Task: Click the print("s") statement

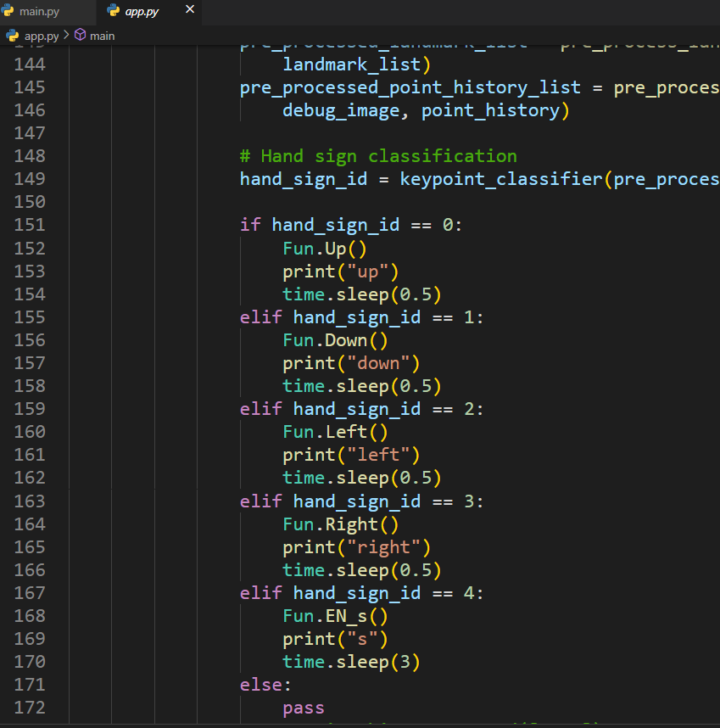Action: [x=335, y=639]
